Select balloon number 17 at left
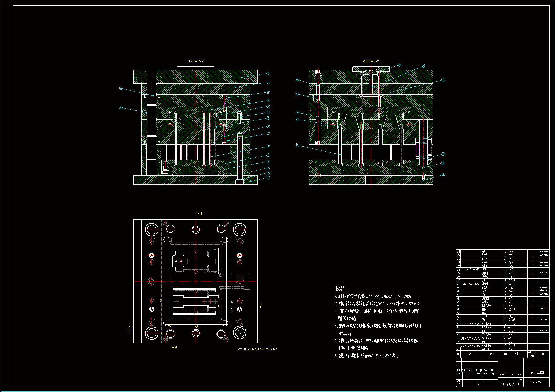 pos(121,108)
